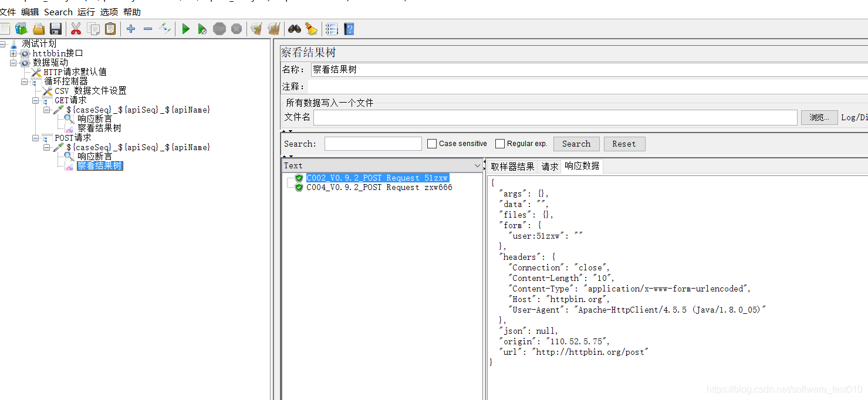
Task: Open the 帮助 menu
Action: 132,12
